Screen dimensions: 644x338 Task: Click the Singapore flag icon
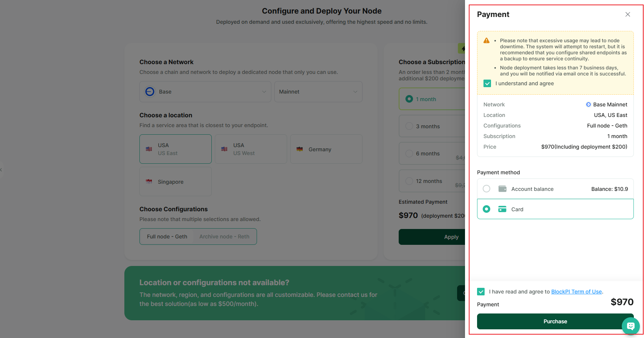click(x=149, y=181)
